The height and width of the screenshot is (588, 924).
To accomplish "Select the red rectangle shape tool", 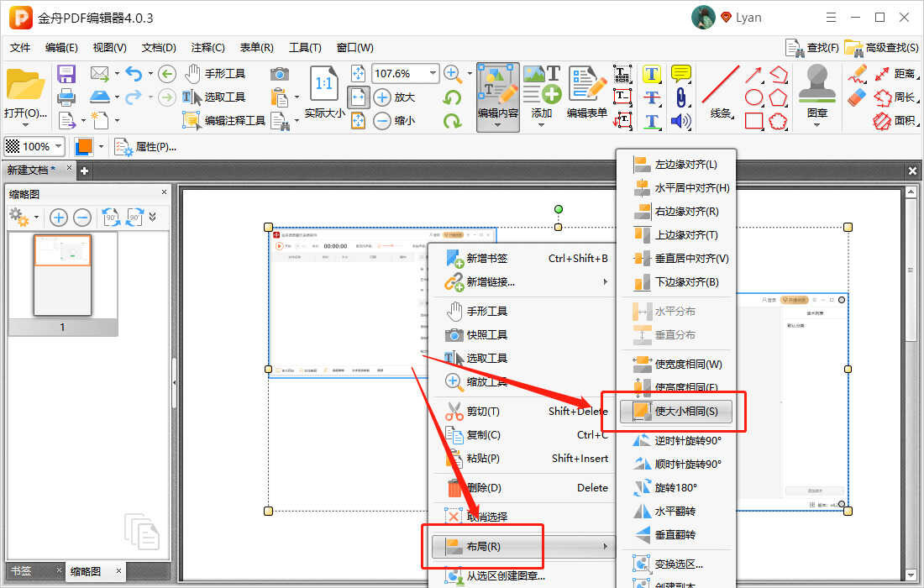I will (x=753, y=121).
